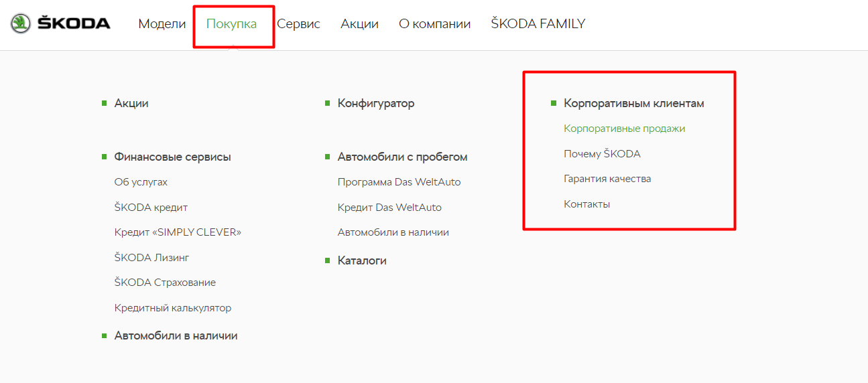This screenshot has height=383, width=868.
Task: Open the Модели menu
Action: click(x=162, y=24)
